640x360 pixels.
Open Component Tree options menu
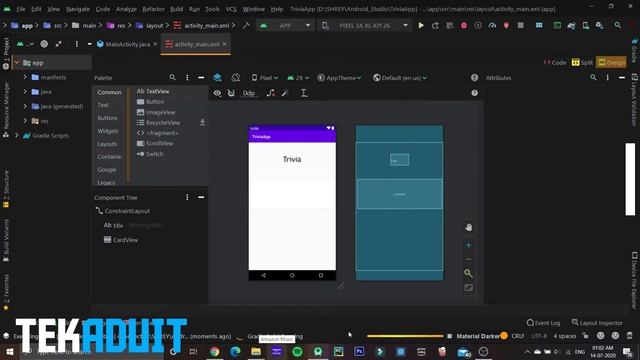tap(187, 197)
